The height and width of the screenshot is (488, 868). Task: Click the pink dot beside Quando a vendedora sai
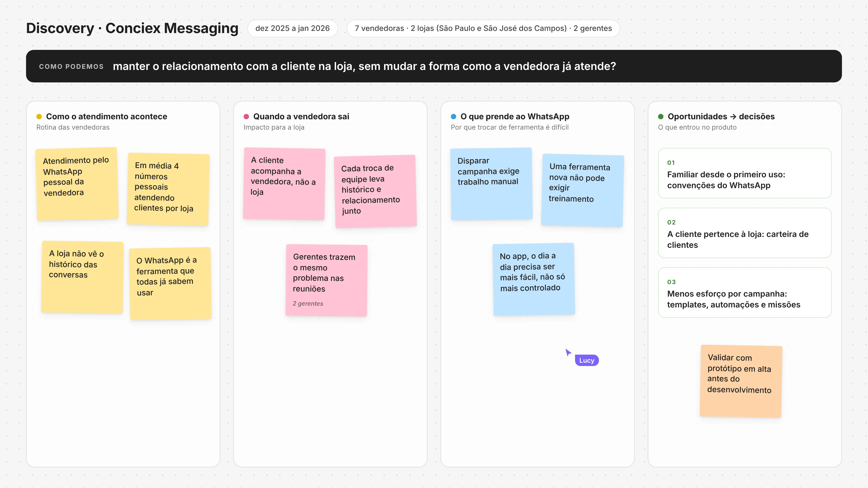click(x=246, y=117)
